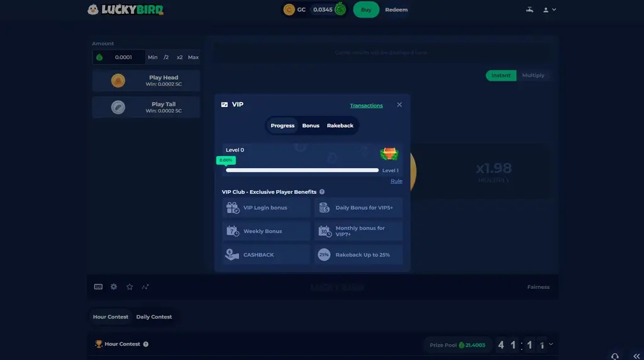The height and width of the screenshot is (360, 644).
Task: Click the heads coin icon
Action: point(118,81)
